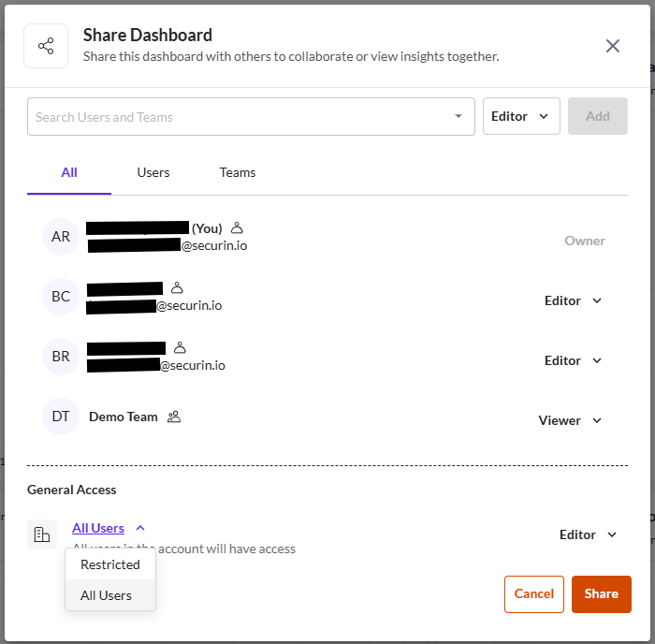Click the team icon beside Demo Team
The width and height of the screenshot is (655, 644).
(x=174, y=417)
